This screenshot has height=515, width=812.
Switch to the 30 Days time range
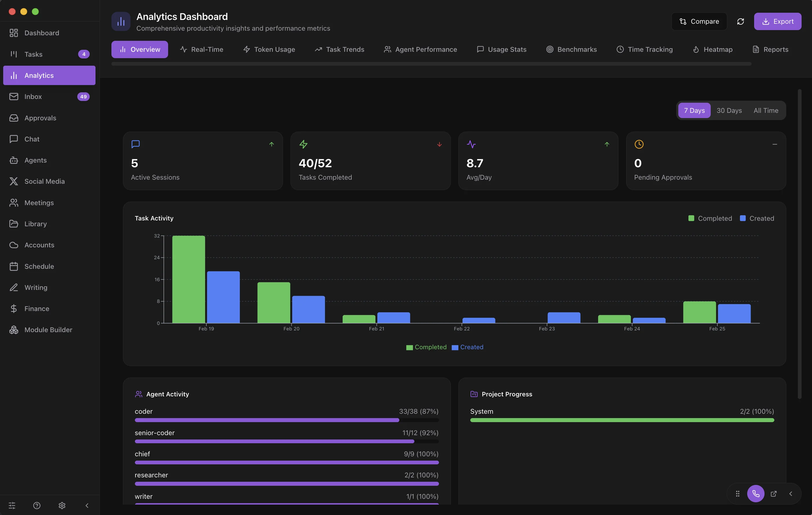click(x=729, y=110)
